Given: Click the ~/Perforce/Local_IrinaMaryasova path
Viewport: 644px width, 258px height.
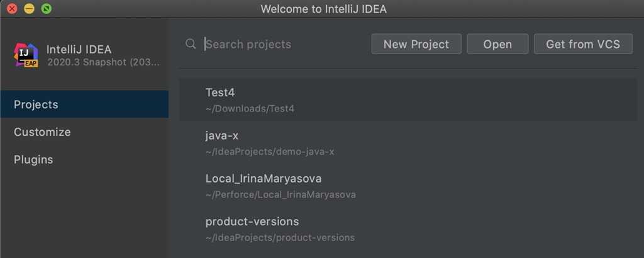Looking at the screenshot, I should (280, 194).
